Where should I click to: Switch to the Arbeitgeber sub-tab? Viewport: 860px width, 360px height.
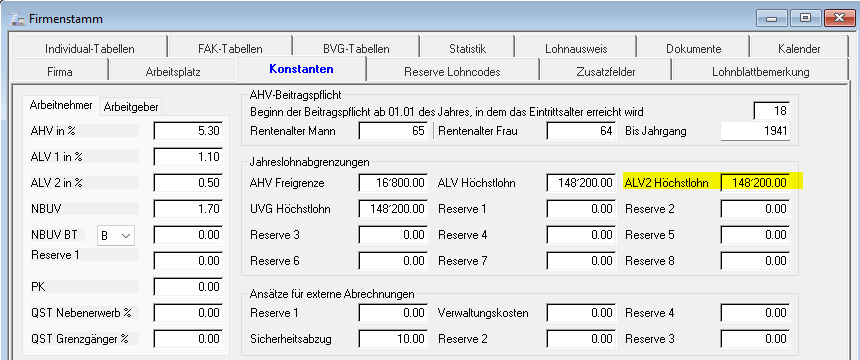pos(131,107)
